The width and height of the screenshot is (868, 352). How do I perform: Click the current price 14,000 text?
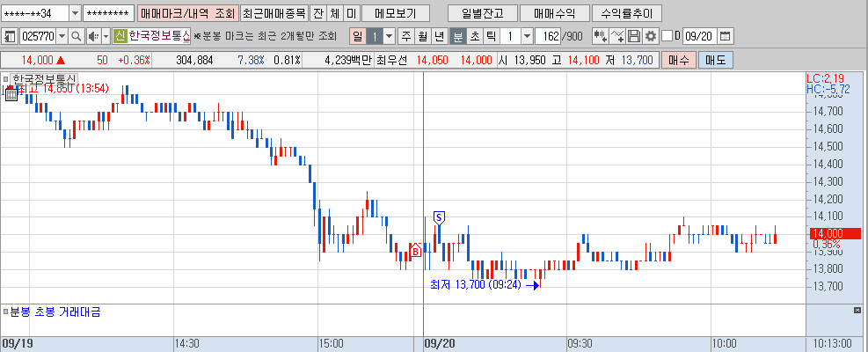[x=38, y=60]
